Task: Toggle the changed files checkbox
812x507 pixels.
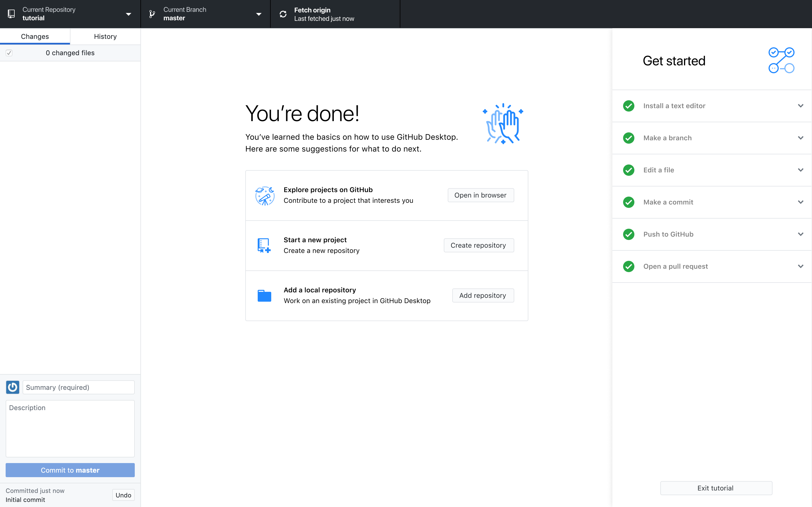Action: coord(9,53)
